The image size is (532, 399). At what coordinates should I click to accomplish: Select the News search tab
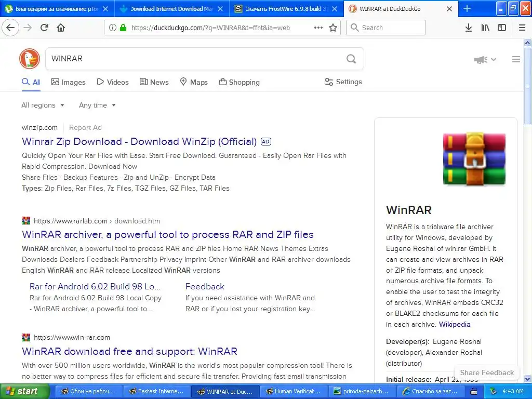[154, 82]
